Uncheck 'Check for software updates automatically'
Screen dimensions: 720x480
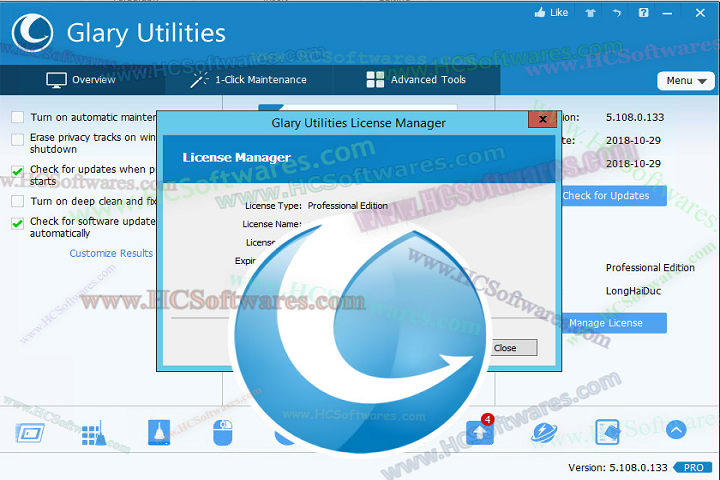(x=17, y=223)
